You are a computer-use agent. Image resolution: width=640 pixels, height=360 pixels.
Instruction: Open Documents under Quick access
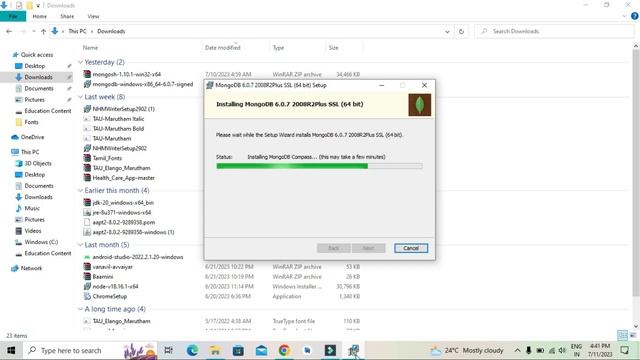tap(39, 89)
